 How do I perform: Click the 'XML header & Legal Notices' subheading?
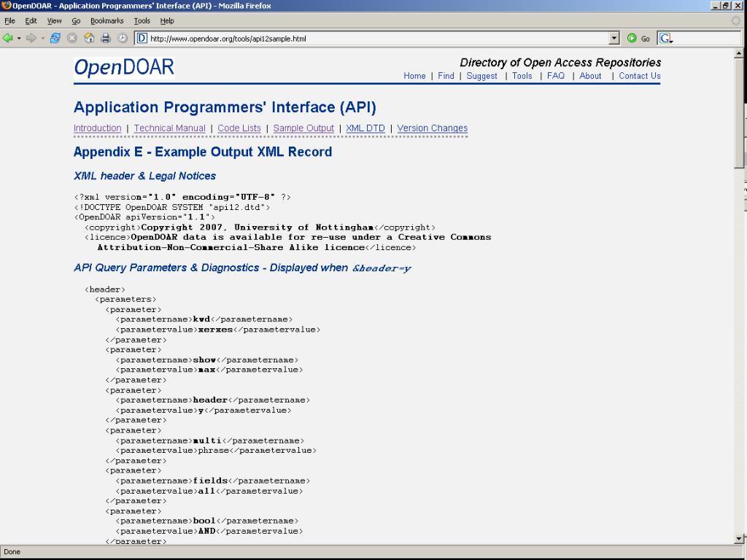pos(145,176)
